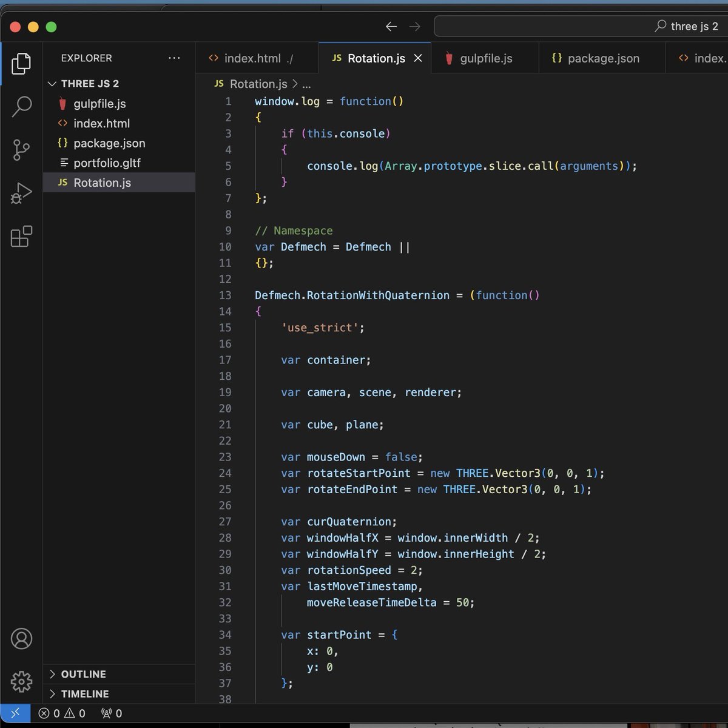The image size is (728, 728).
Task: Open the Extensions view
Action: coord(22,237)
